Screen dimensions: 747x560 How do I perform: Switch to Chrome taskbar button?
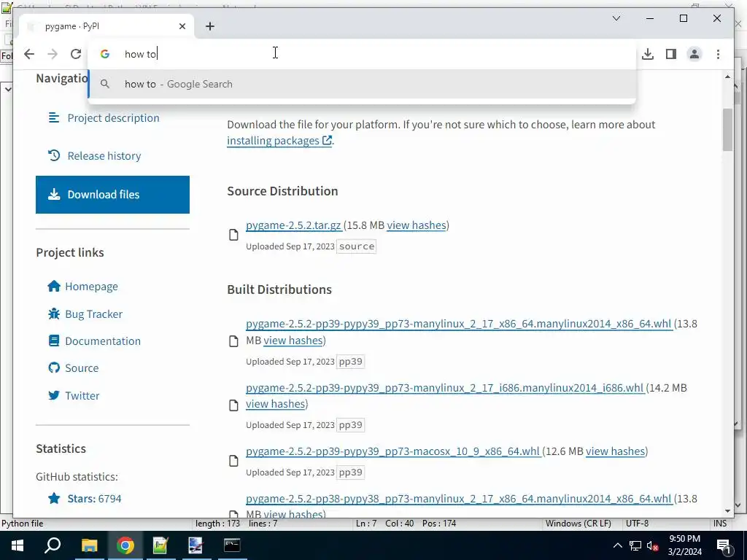pos(125,545)
